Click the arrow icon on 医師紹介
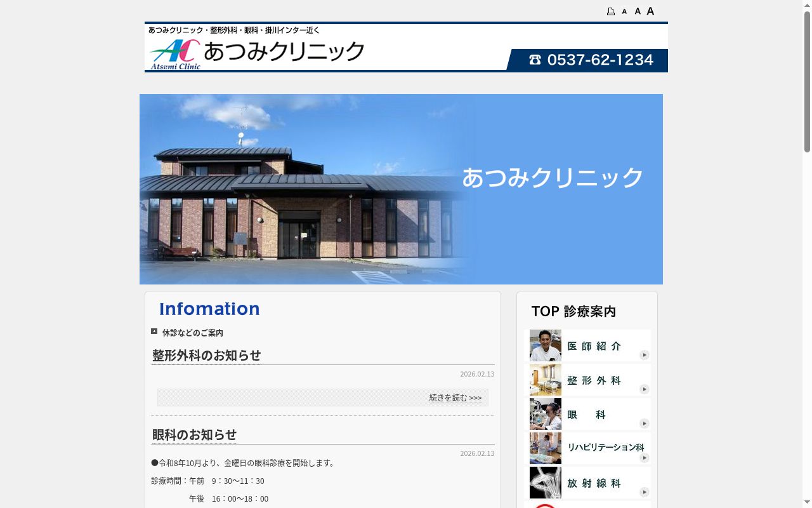 [645, 355]
